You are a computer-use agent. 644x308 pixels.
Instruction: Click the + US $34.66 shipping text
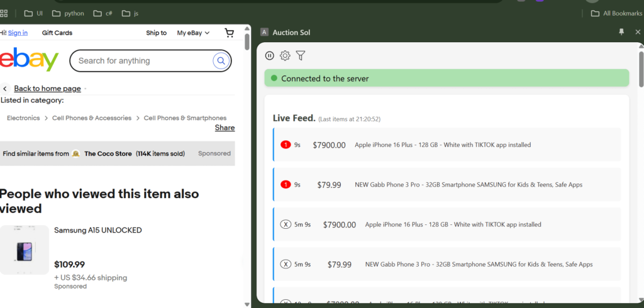point(91,278)
